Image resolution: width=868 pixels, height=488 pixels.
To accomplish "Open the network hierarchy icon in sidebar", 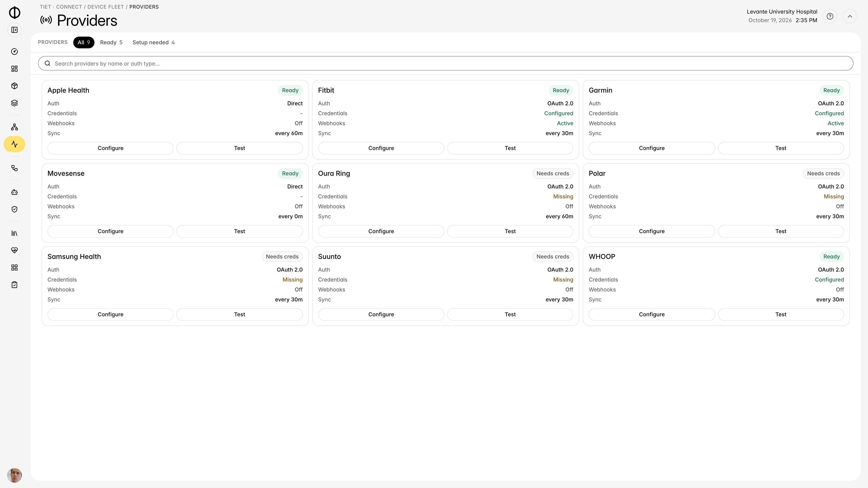I will [x=14, y=127].
